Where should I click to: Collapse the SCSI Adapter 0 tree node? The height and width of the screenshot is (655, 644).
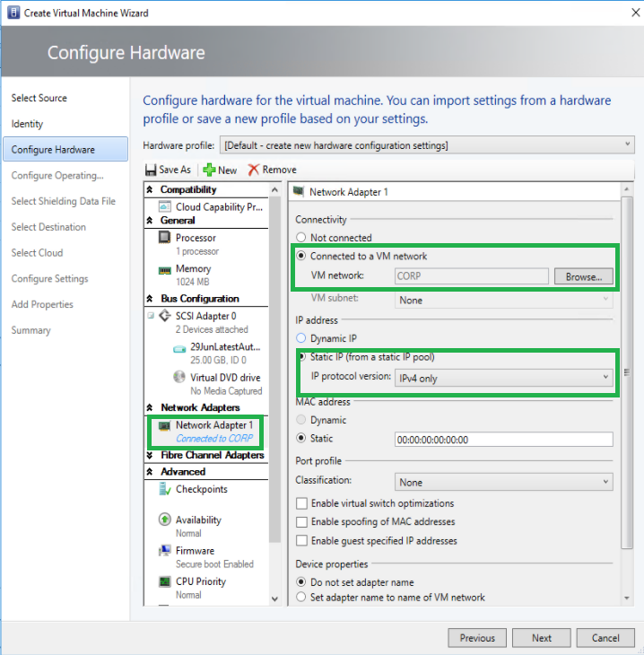151,315
